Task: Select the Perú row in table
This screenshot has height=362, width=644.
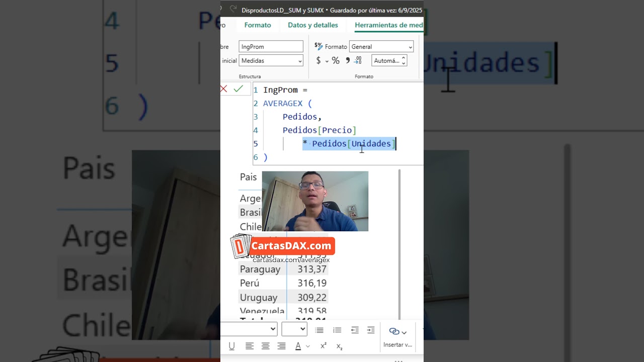Action: tap(283, 283)
